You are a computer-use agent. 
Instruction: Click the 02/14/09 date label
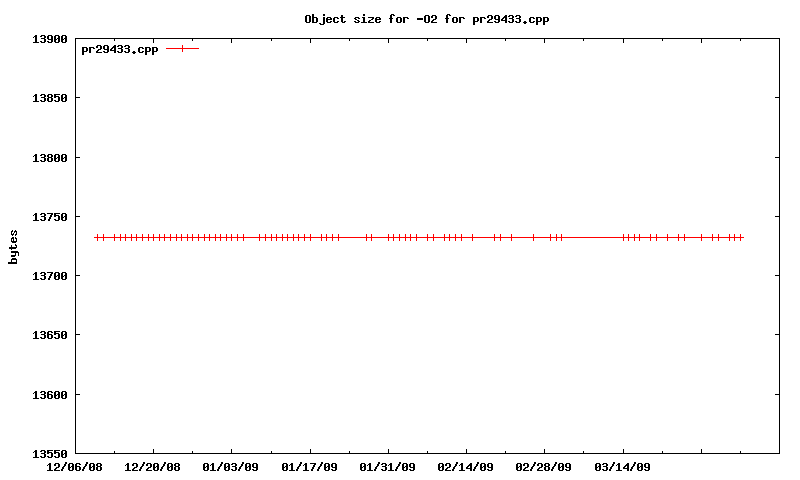tap(465, 467)
